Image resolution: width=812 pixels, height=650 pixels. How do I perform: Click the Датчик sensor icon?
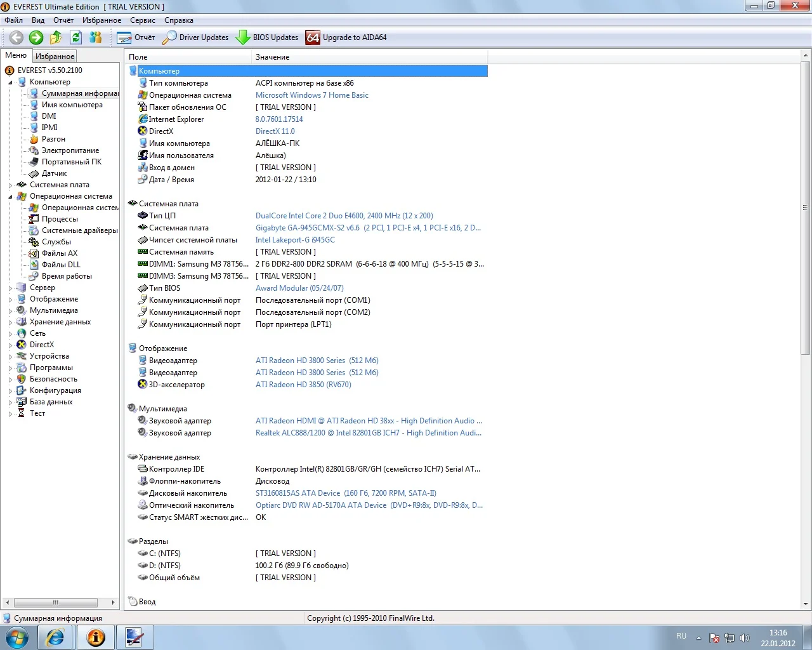point(34,173)
